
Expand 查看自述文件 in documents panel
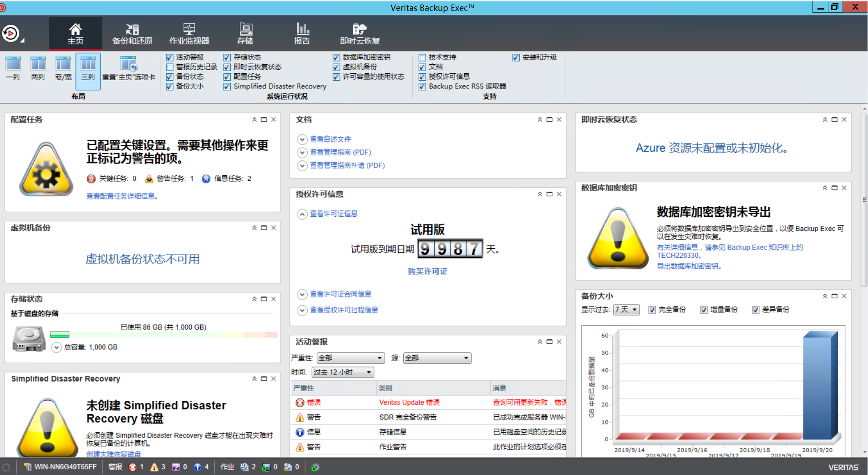coord(302,139)
